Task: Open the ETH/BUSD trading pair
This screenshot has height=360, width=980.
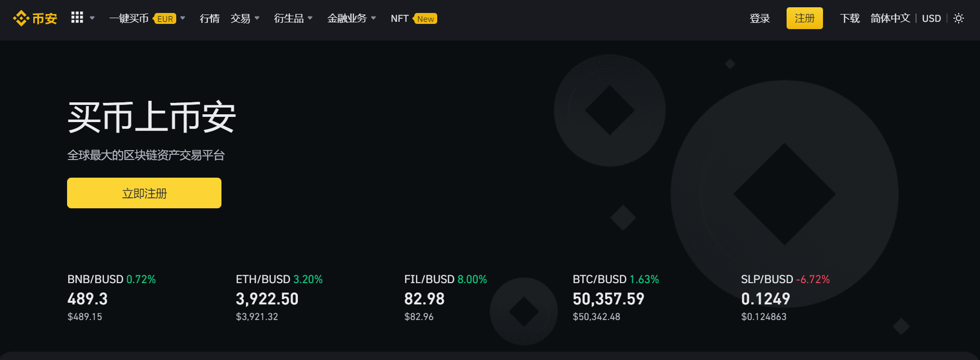Action: pos(263,279)
